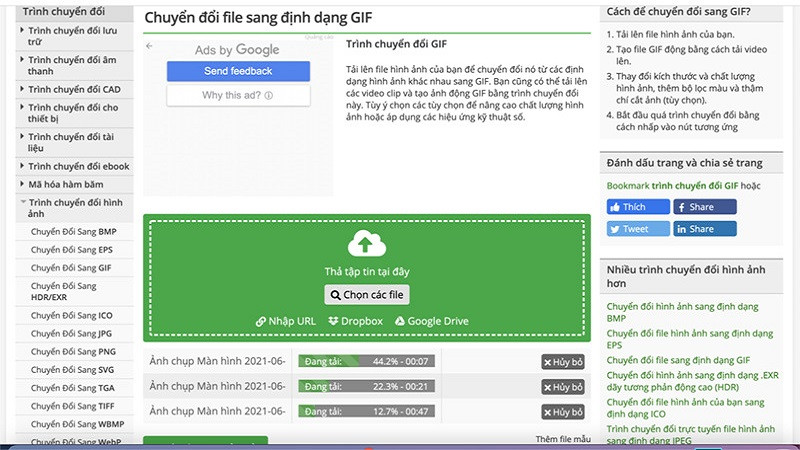Click Thả tập tin tại đây drop zone
The width and height of the screenshot is (800, 450).
click(x=367, y=278)
